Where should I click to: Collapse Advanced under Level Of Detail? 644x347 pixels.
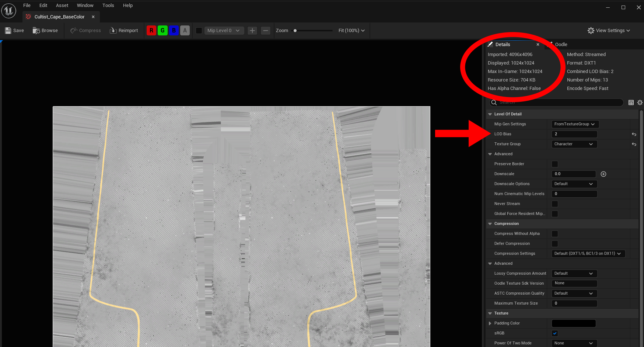pos(490,154)
